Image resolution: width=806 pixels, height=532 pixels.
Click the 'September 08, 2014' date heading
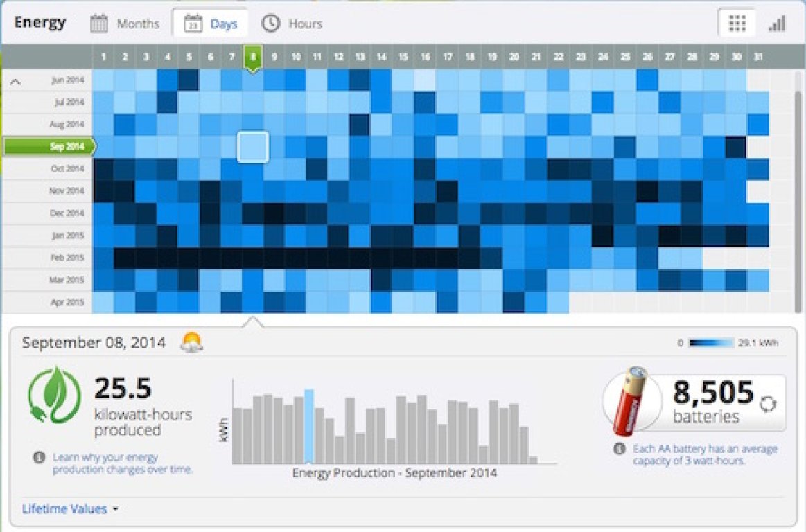pyautogui.click(x=94, y=343)
